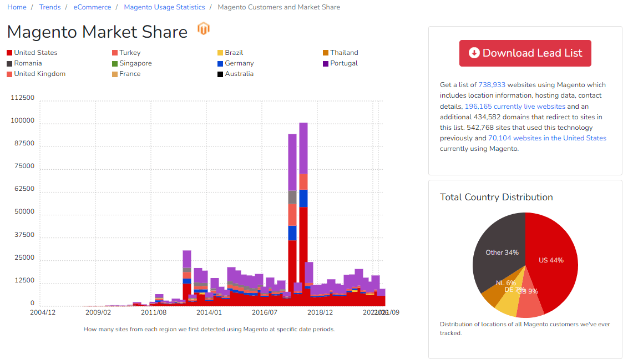Click the tallest bar near 100000

pos(303,214)
